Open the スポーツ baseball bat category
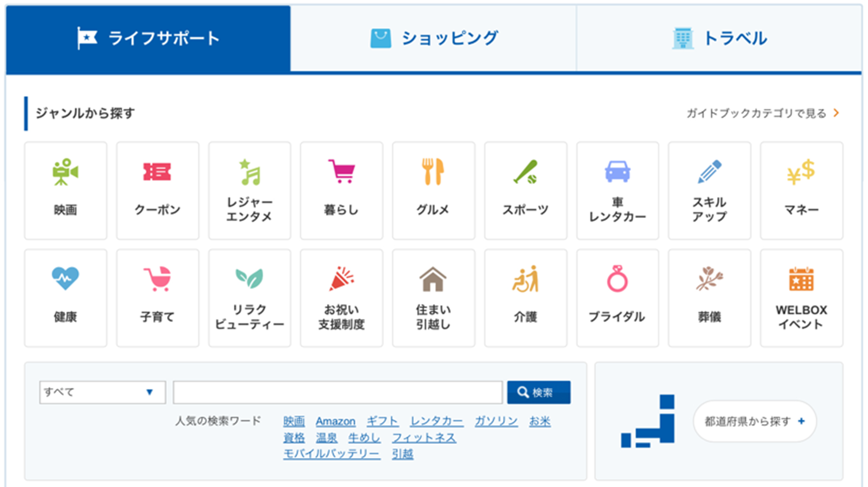Viewport: 868px width, 487px height. point(526,190)
